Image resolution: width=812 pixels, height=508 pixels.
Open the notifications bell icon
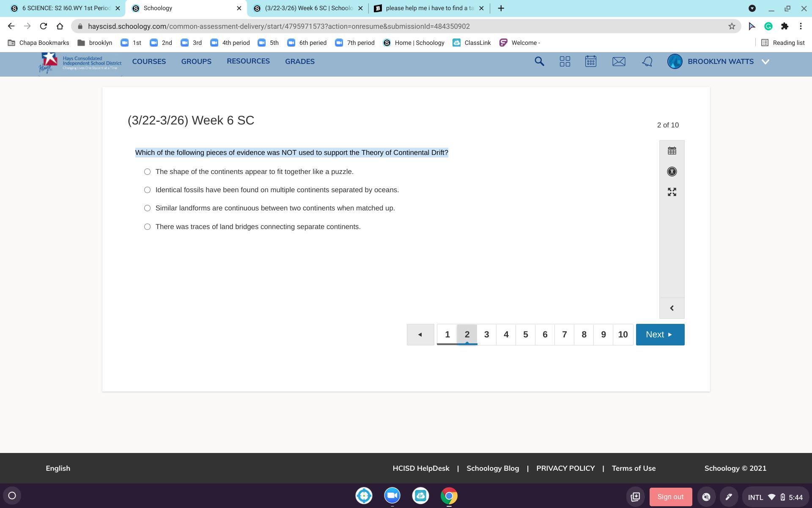pos(647,61)
